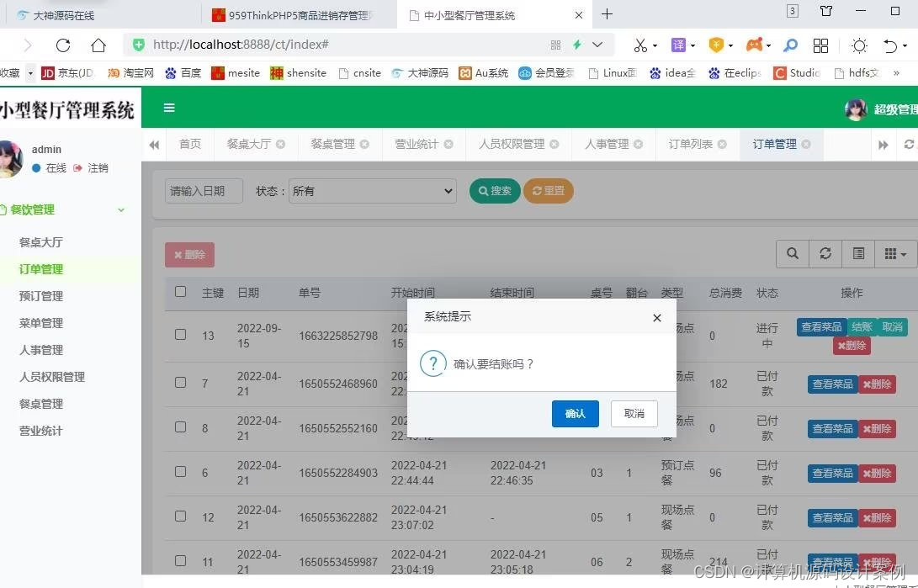This screenshot has height=588, width=918.
Task: Switch to the 人员权限管理 page tab
Action: 511,144
